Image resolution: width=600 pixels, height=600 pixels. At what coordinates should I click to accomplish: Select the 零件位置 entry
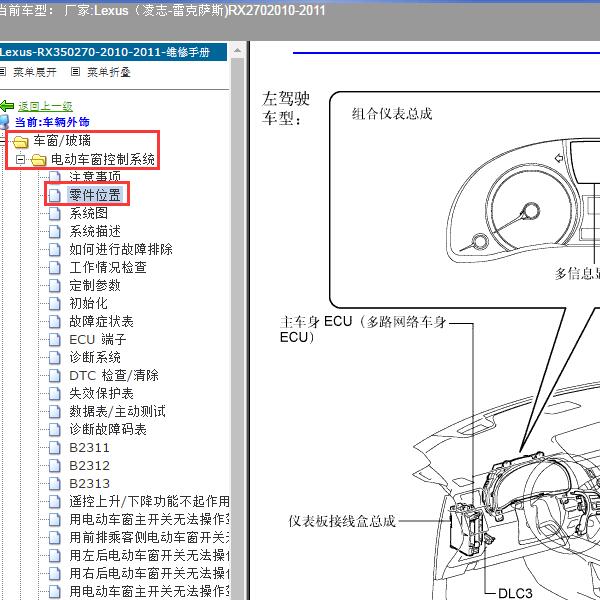[95, 195]
